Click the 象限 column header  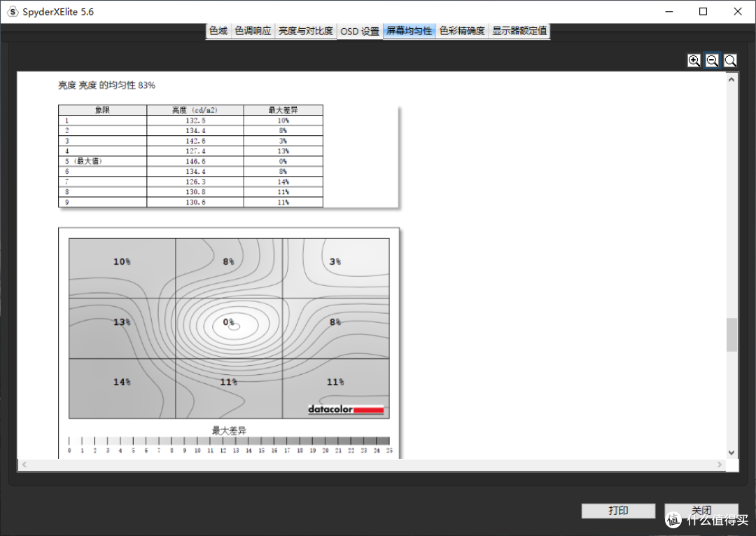coord(102,110)
